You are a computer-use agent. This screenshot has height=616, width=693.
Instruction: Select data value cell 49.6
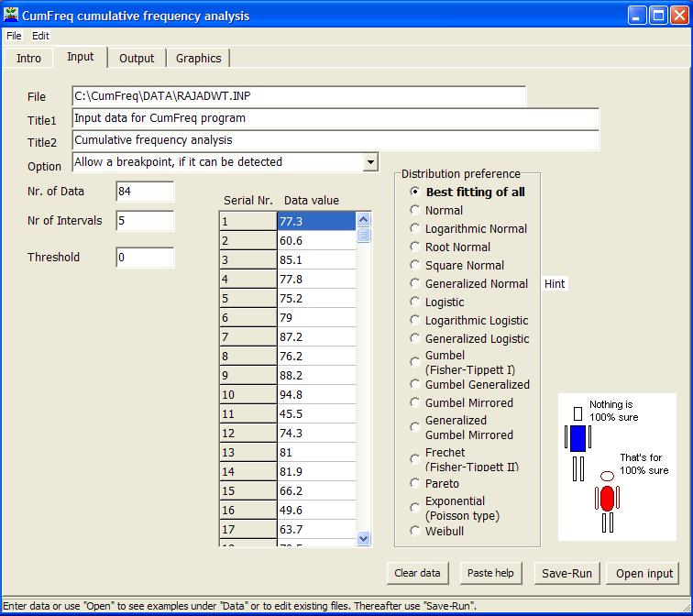coord(316,510)
